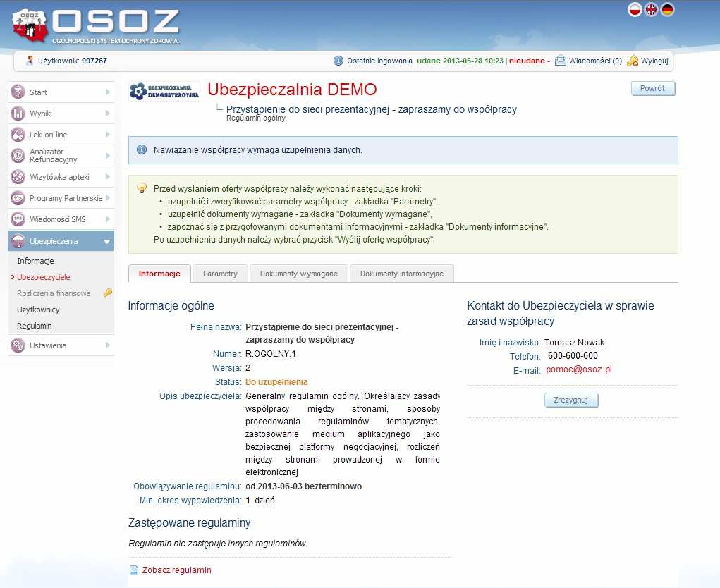Viewport: 720px width, 588px height.
Task: Click the Wyniki menu label
Action: pos(41,114)
